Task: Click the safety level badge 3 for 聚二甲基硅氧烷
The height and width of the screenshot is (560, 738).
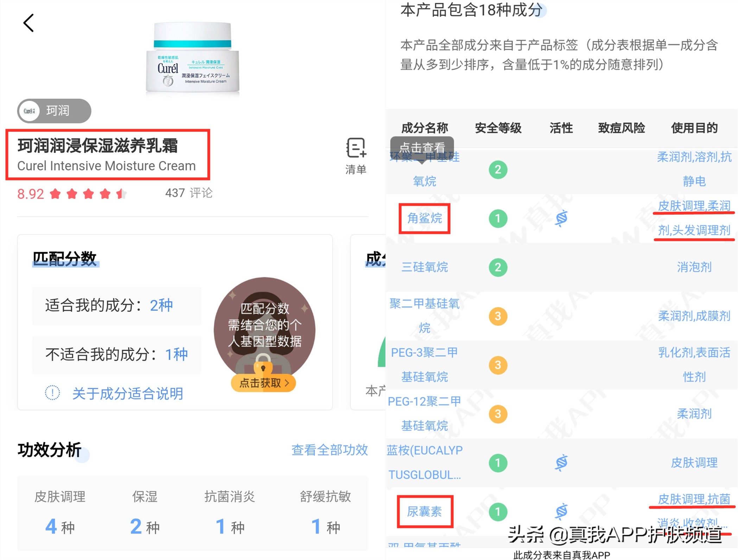Action: [x=497, y=316]
